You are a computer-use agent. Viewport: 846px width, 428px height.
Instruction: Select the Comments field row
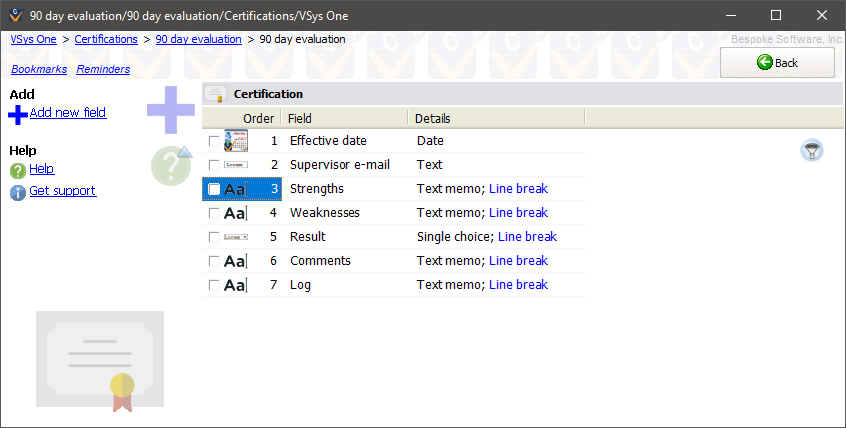[x=319, y=261]
